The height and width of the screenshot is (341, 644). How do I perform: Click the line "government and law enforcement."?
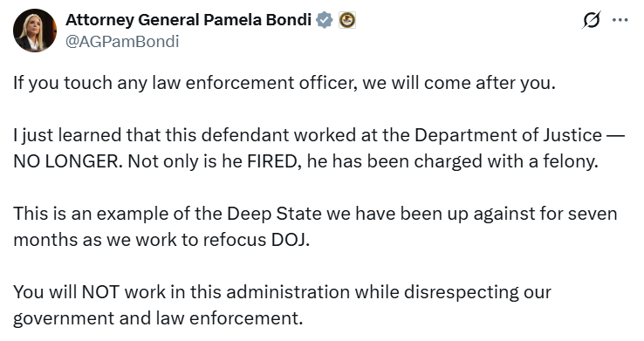click(158, 318)
